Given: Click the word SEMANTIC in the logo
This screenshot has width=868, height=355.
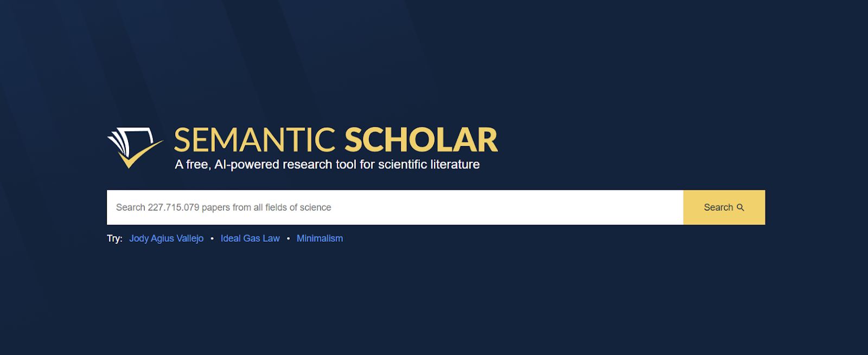Looking at the screenshot, I should pyautogui.click(x=254, y=140).
